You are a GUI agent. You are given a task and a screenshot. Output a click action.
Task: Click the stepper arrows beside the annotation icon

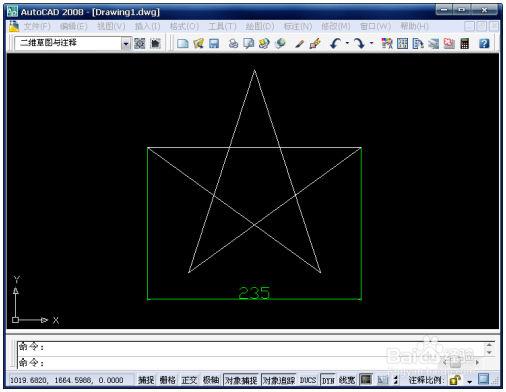396,380
